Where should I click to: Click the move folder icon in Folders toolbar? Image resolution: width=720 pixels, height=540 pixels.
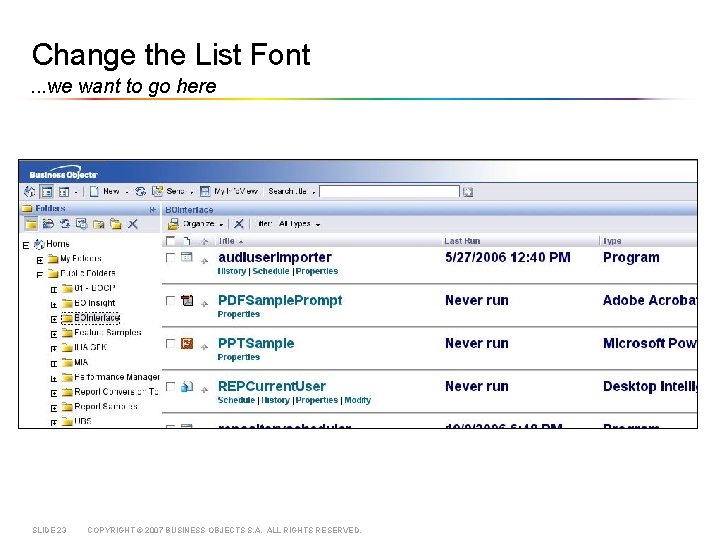click(99, 224)
